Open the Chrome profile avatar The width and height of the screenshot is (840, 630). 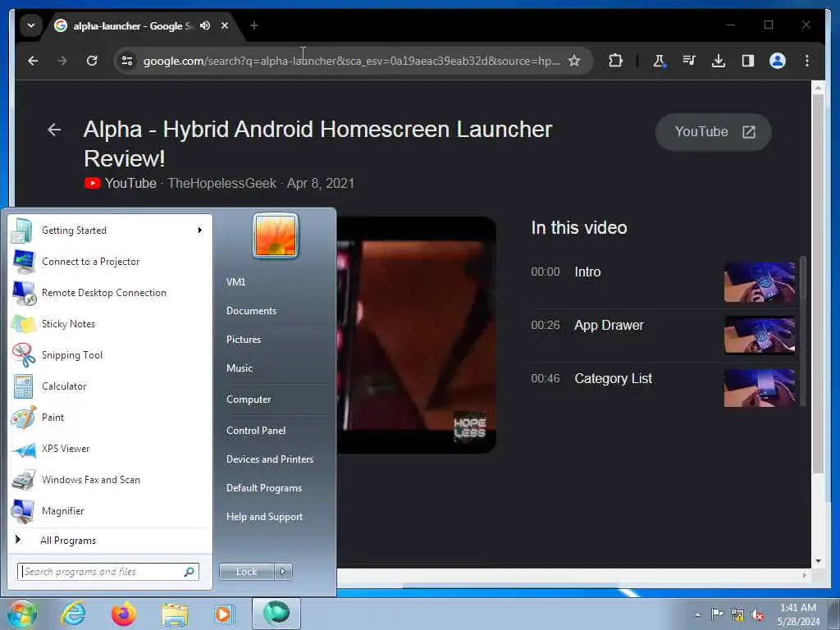778,61
